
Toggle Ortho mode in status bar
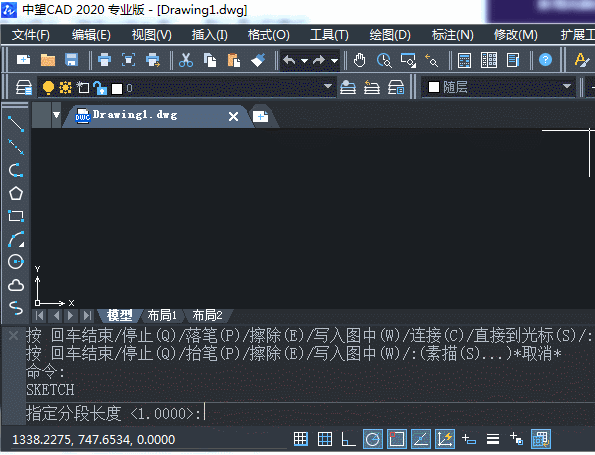point(348,439)
